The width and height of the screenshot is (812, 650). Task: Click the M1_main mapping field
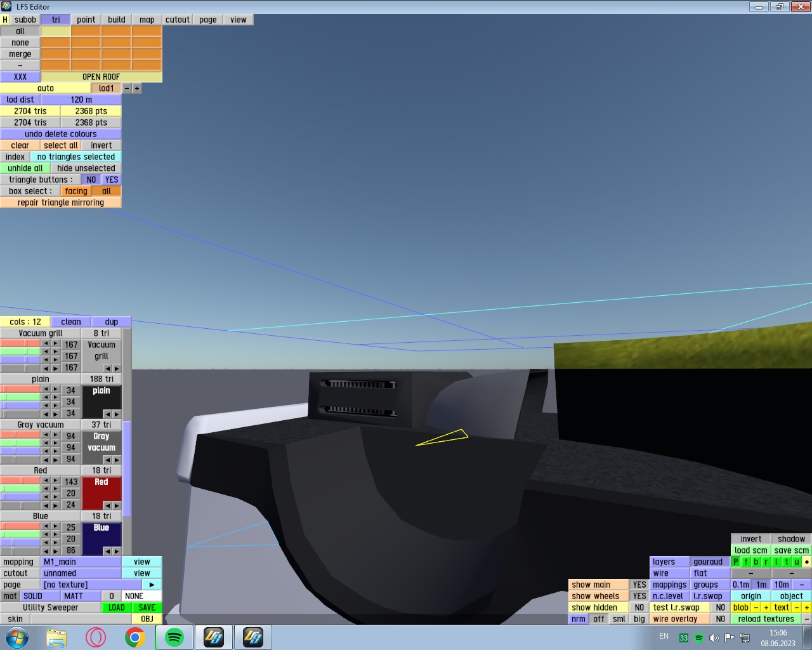[x=81, y=562]
